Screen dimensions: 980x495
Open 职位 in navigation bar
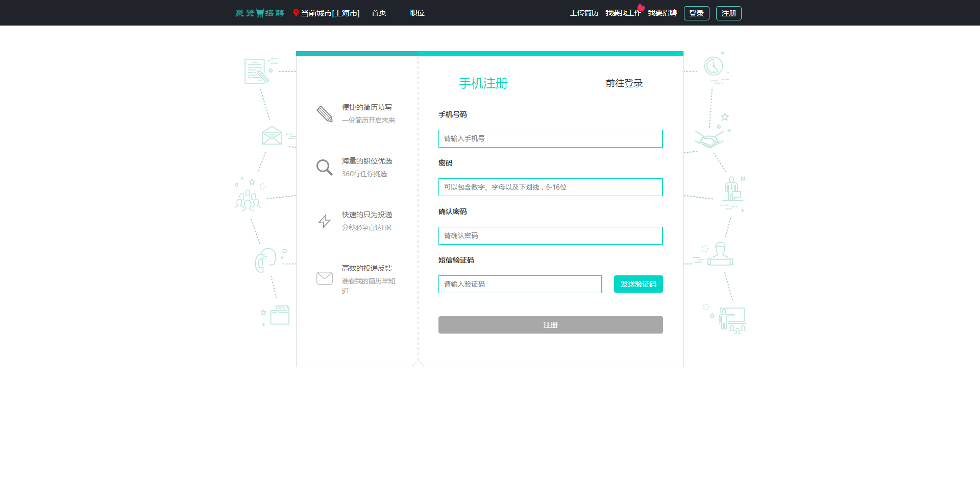tap(417, 13)
